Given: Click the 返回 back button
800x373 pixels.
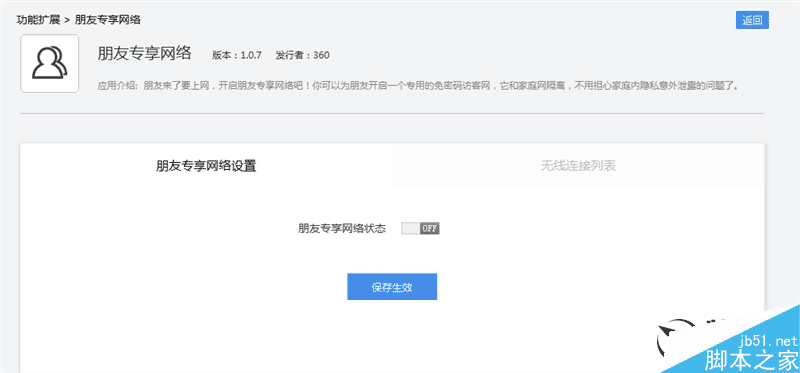Looking at the screenshot, I should click(x=752, y=20).
